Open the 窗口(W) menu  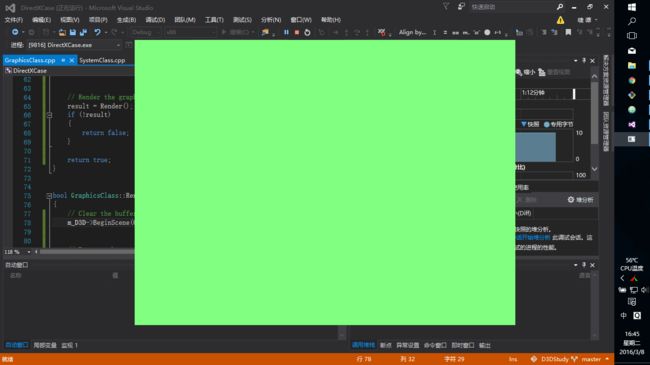tap(301, 19)
